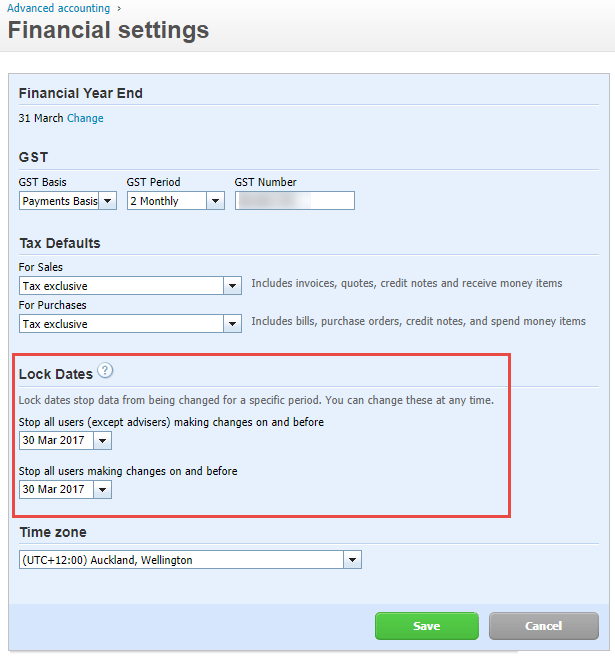This screenshot has height=659, width=615.
Task: Expand the For Purchases dropdown arrow
Action: point(232,324)
